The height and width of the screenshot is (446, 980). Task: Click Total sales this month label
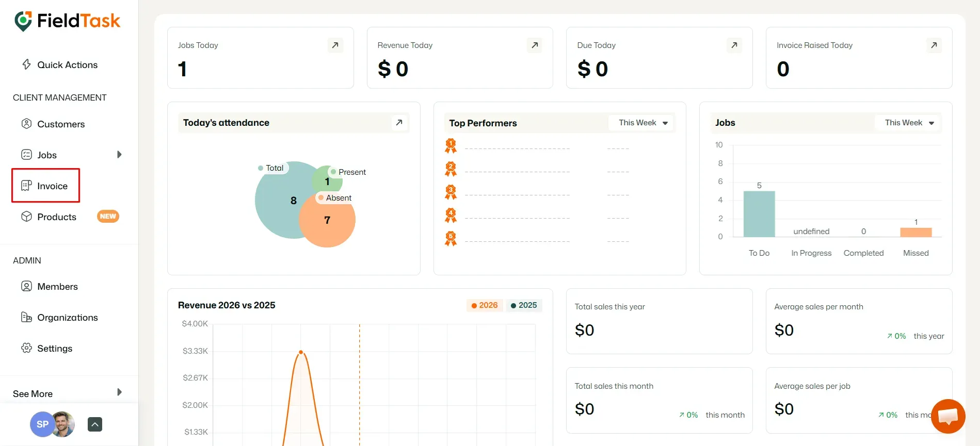[614, 386]
